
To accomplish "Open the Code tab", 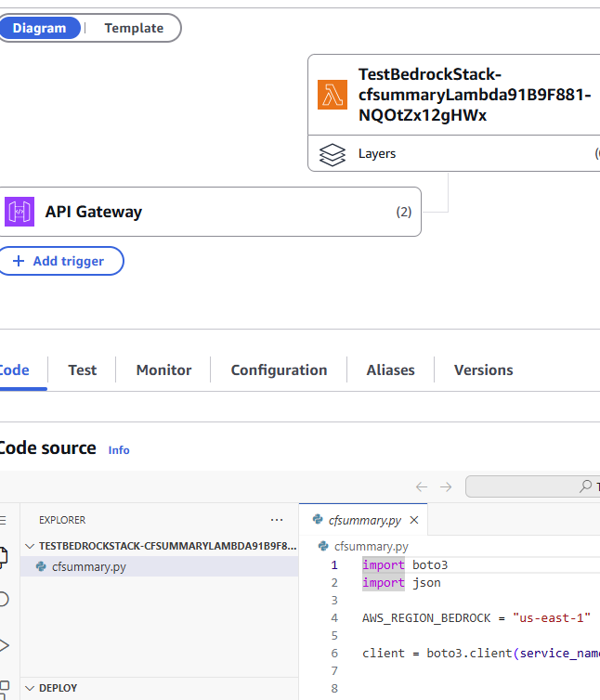I will click(x=15, y=370).
